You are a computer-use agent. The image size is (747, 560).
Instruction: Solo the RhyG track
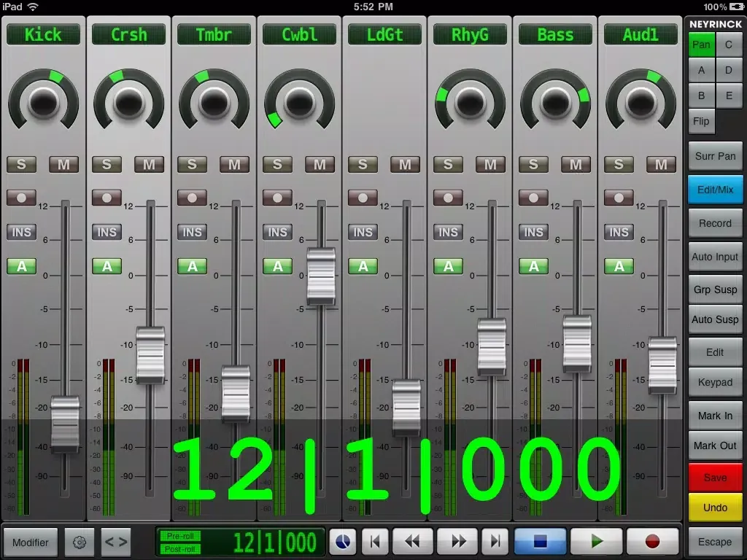pos(448,164)
